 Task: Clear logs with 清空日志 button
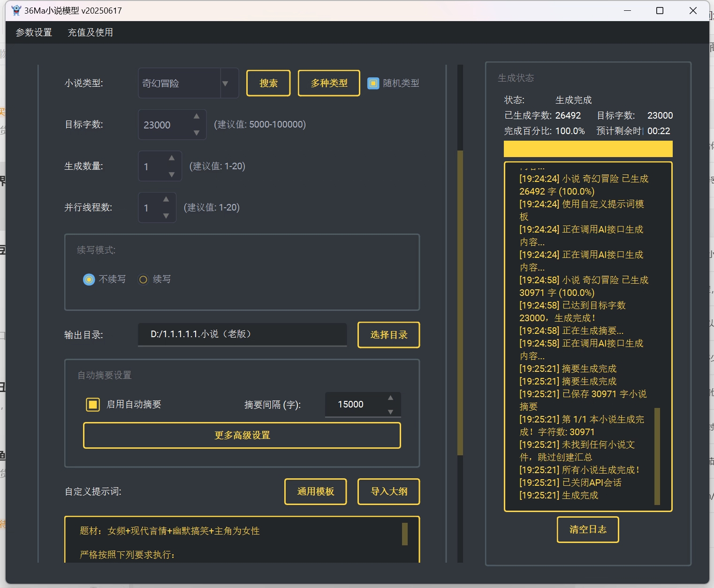[x=587, y=529]
